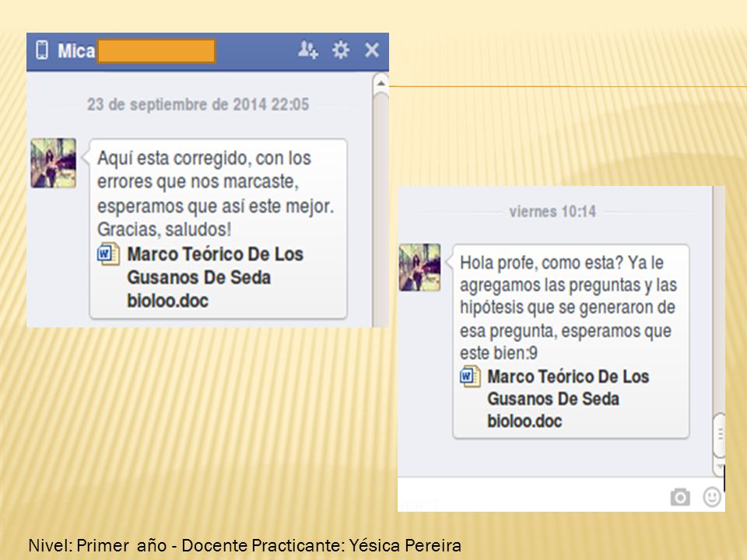747x560 pixels.
Task: Click message 'Hola profe, como esta?'
Action: 542,262
